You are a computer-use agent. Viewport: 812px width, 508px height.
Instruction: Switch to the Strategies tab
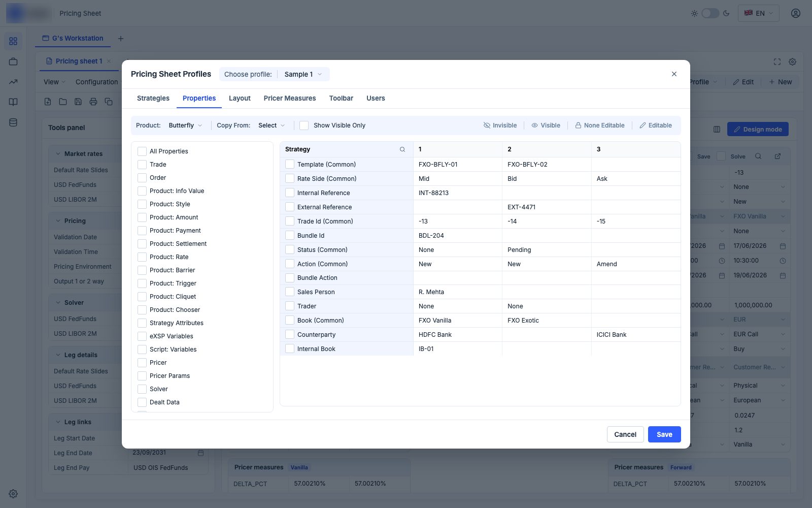click(153, 98)
